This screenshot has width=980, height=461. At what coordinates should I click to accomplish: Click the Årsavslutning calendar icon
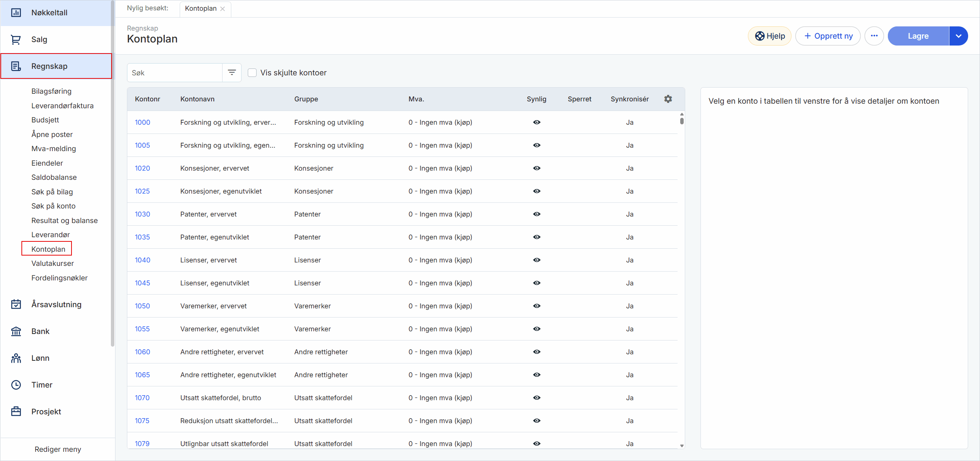pyautogui.click(x=16, y=305)
